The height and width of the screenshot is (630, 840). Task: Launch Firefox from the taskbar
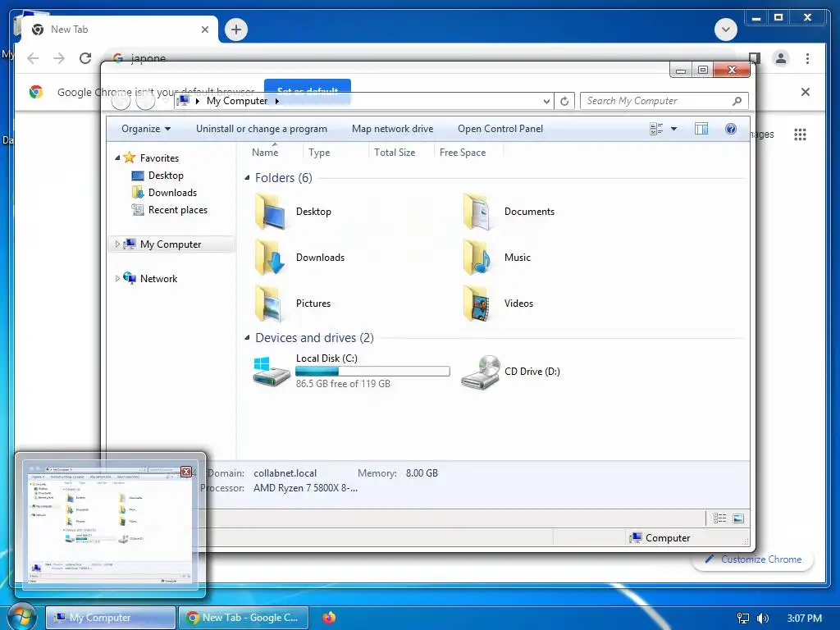(329, 618)
